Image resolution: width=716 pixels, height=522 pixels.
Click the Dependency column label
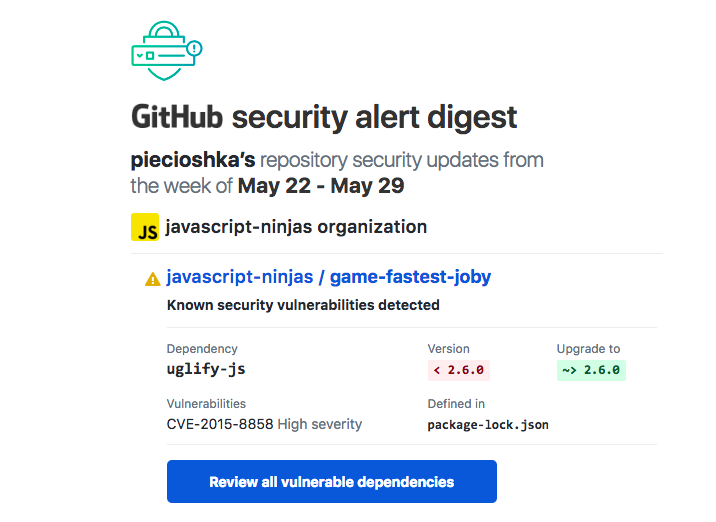[x=202, y=349]
